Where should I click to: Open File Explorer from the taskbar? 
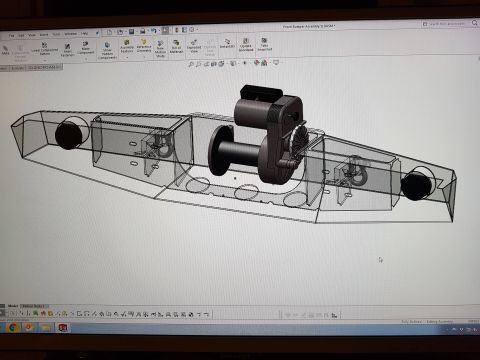(x=46, y=328)
